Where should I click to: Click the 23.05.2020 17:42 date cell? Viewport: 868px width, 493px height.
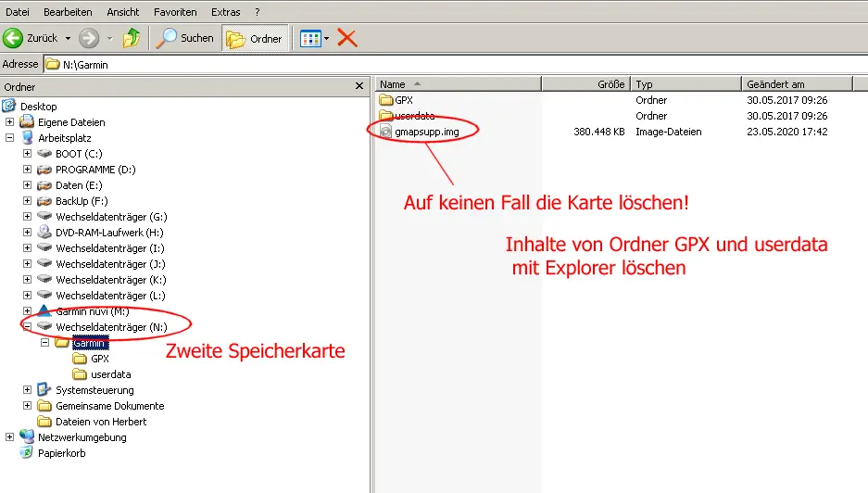[786, 132]
